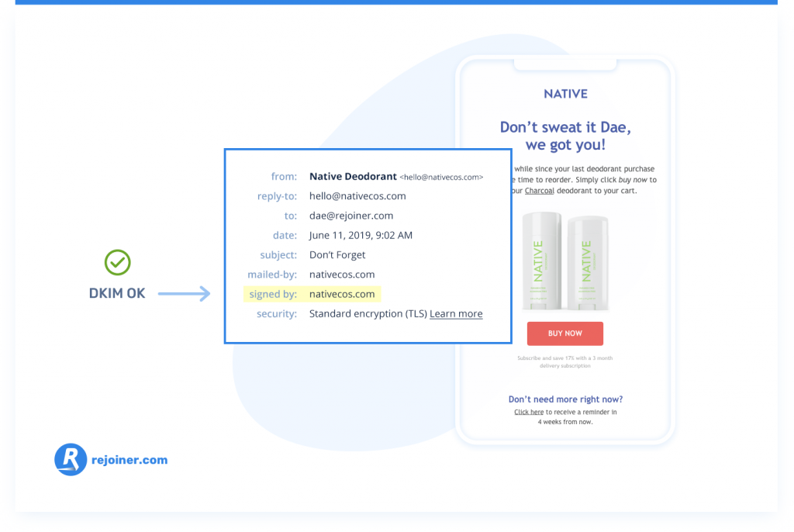Click the 'security:' field label
Viewport: 794px width, 532px height.
pos(277,313)
